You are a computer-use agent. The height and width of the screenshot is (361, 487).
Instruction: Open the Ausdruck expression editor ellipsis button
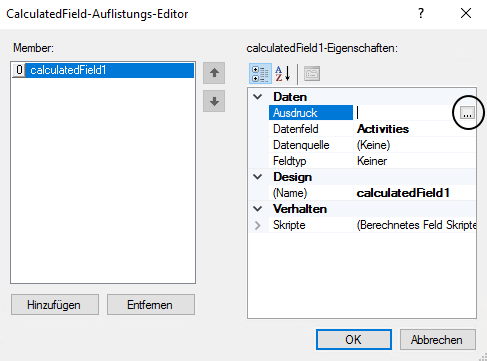click(467, 113)
